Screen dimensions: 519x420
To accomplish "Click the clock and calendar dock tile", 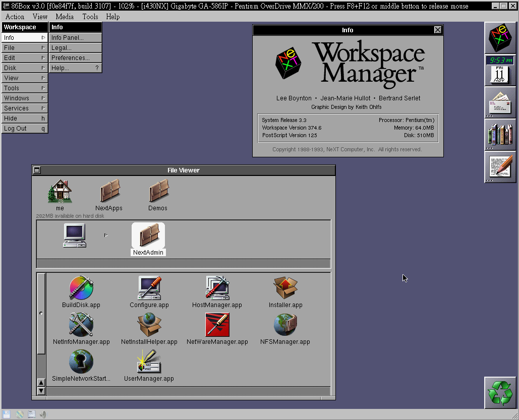I will click(500, 70).
